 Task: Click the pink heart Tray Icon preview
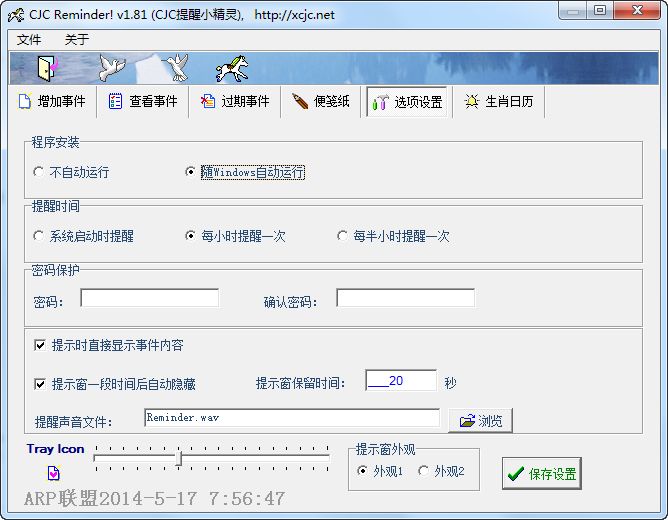coord(54,473)
